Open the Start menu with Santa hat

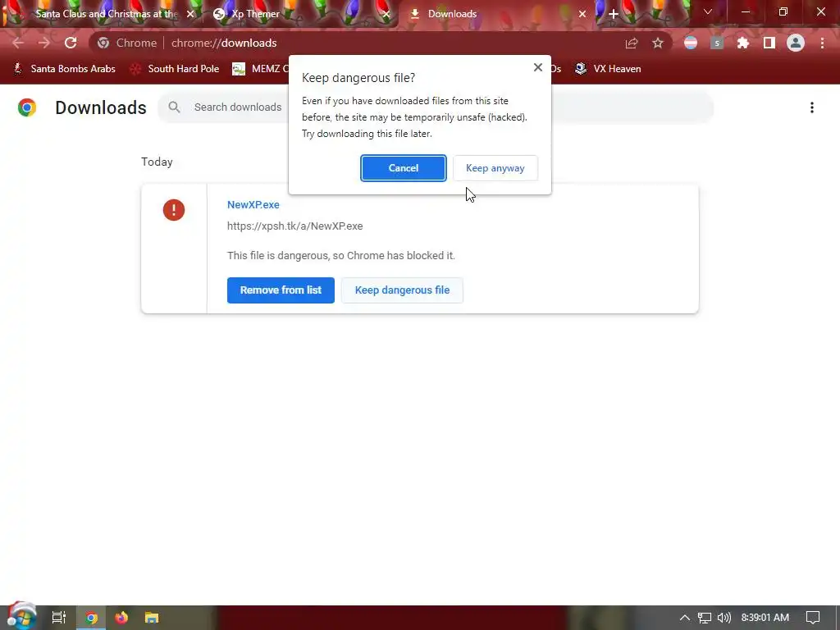click(21, 616)
